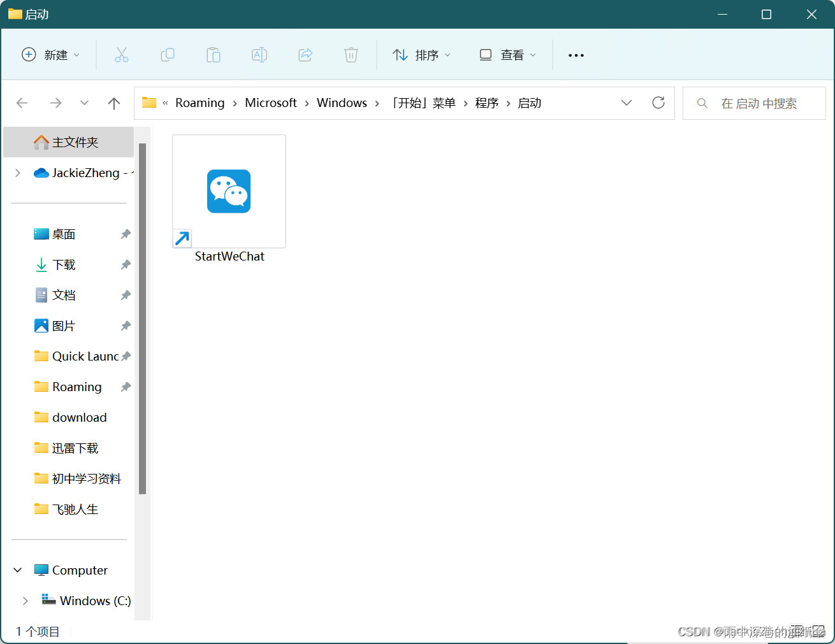Click the StartWeChat file name label
Viewport: 835px width, 644px height.
tap(229, 257)
